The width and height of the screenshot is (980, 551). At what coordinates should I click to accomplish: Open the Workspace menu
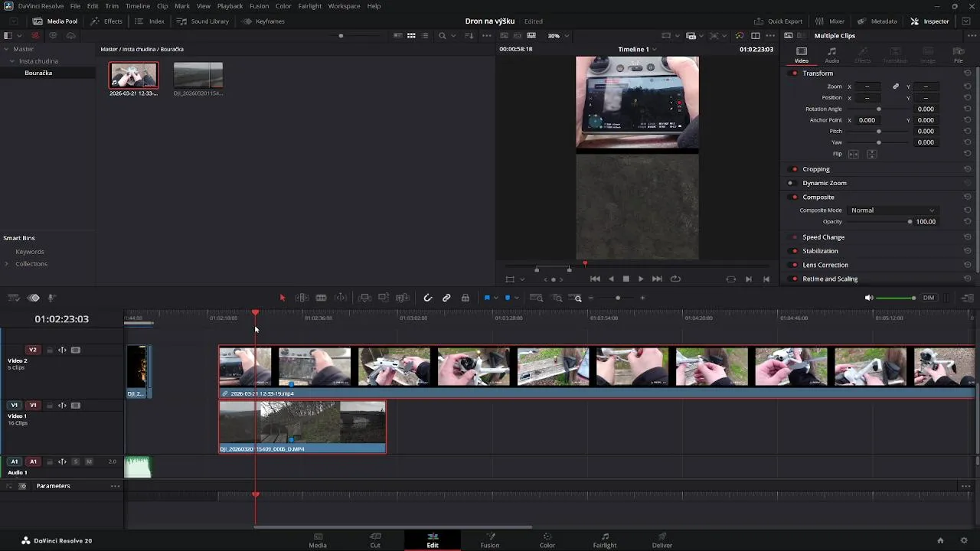point(344,6)
